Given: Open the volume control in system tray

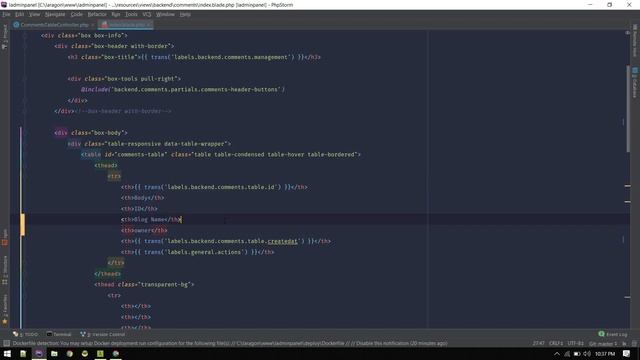Looking at the screenshot, I should (x=587, y=353).
